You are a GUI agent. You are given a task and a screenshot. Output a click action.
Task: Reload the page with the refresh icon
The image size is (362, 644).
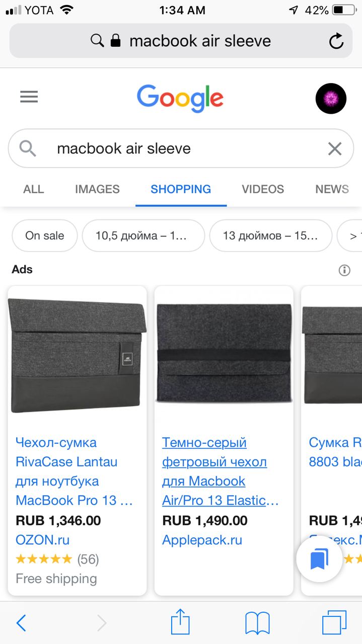pyautogui.click(x=336, y=41)
